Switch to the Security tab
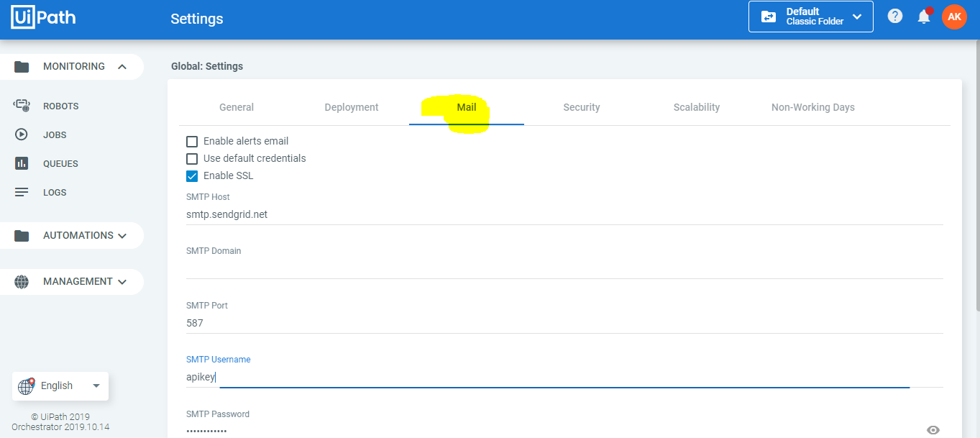 pos(581,106)
